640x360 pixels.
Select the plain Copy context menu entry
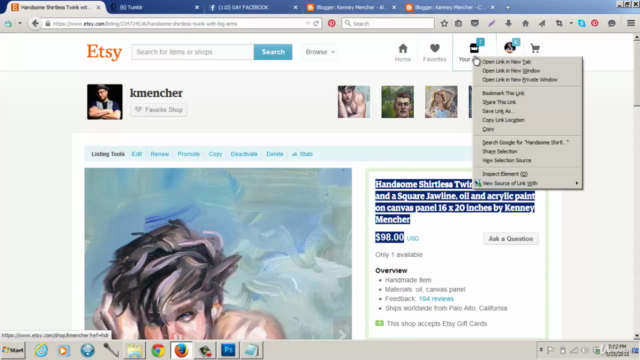[527, 129]
